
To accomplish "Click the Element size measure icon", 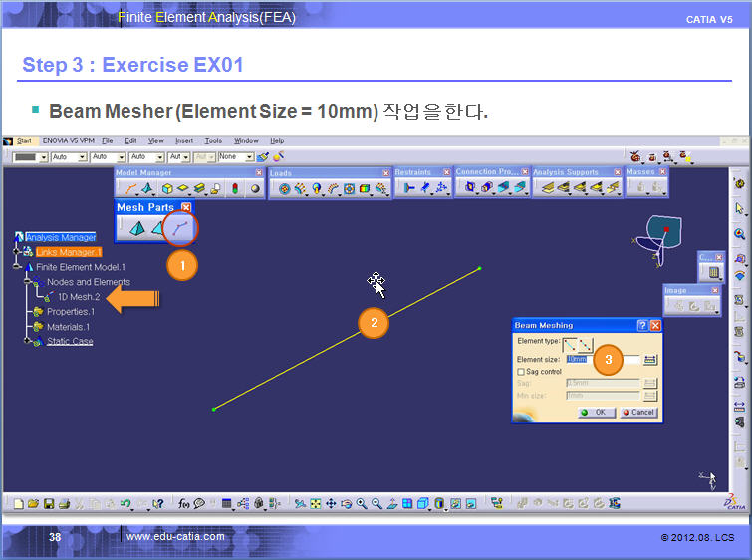I will (650, 359).
